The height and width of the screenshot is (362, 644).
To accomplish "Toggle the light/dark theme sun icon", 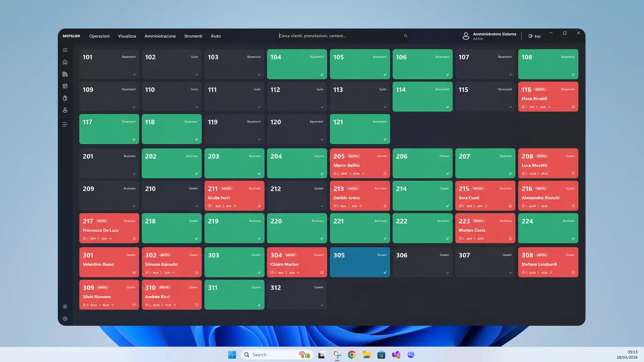I will tap(65, 307).
